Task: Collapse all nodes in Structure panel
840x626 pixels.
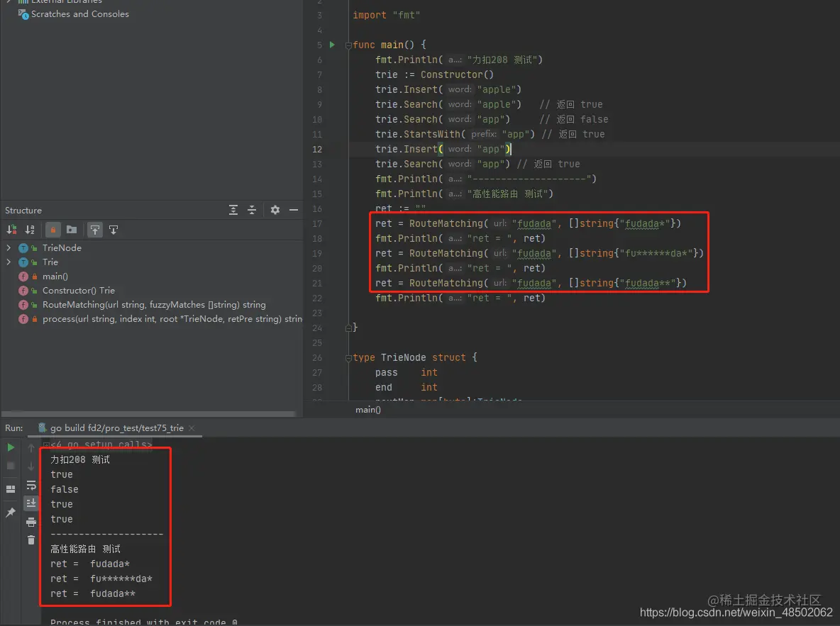Action: (252, 210)
